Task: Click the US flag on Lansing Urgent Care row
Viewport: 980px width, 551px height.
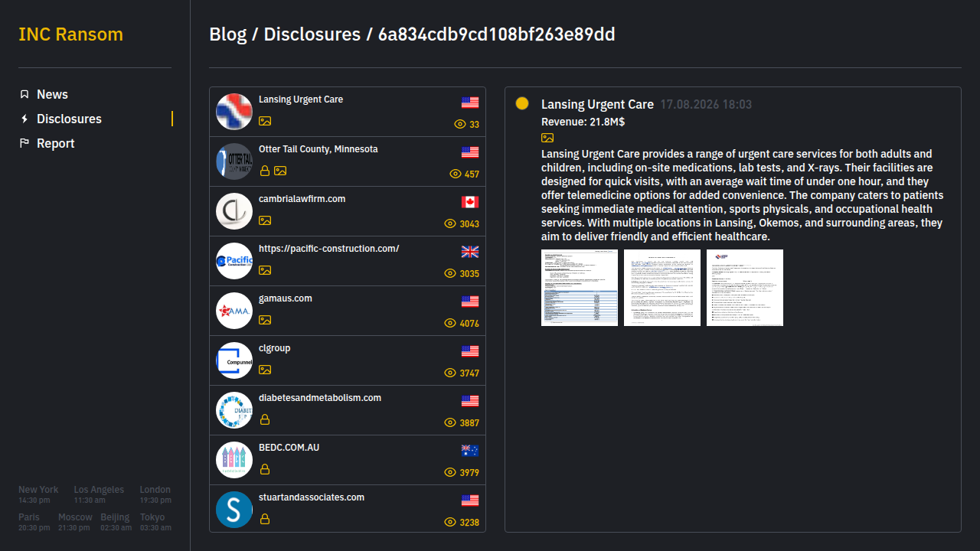Action: click(470, 103)
